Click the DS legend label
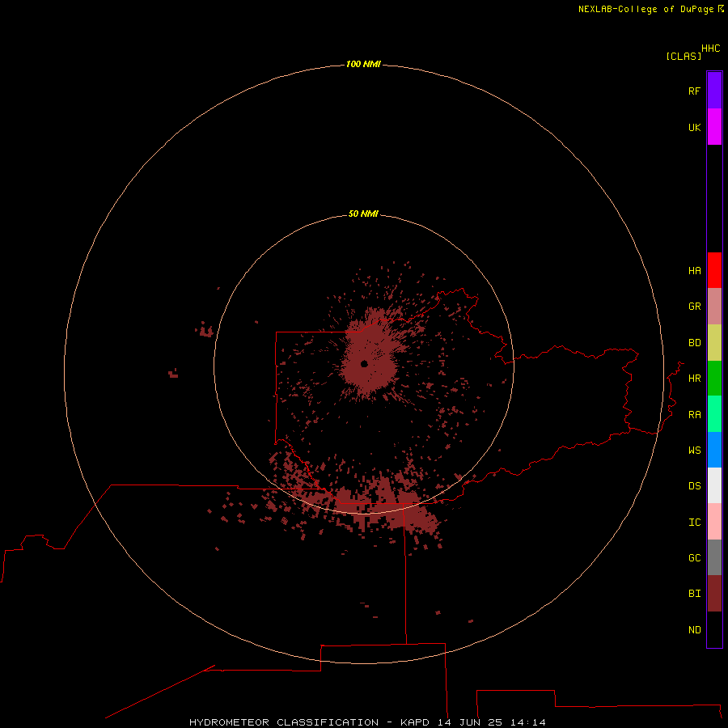 tap(694, 486)
